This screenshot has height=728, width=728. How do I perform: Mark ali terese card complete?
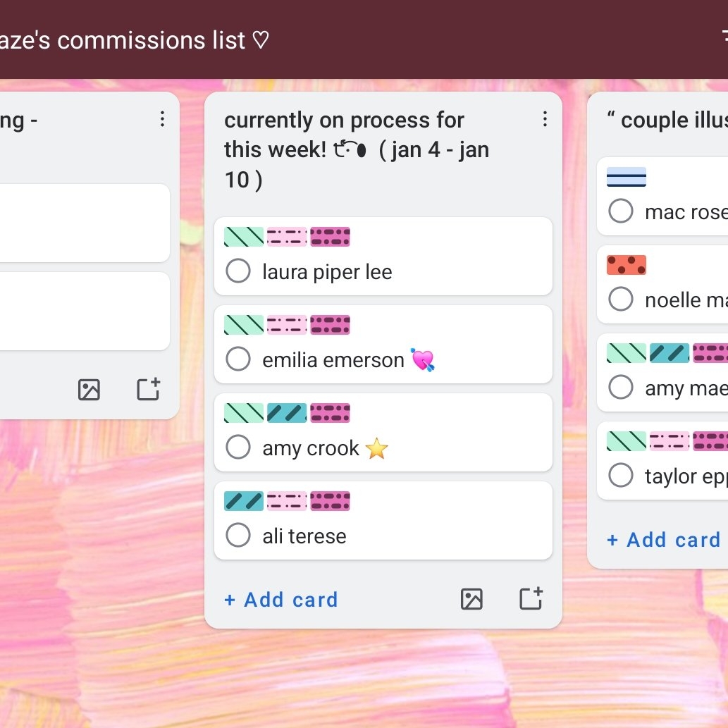[238, 536]
